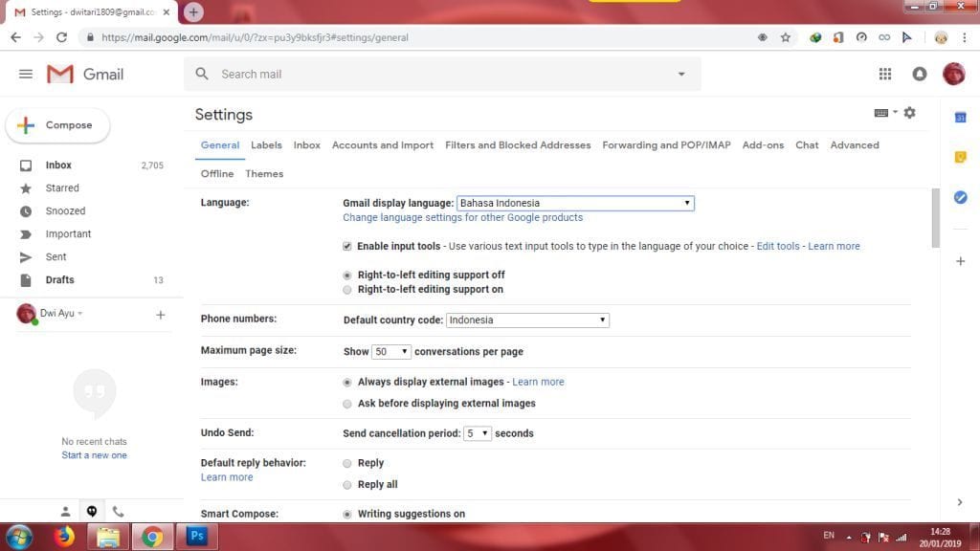Open Photoshop from the taskbar

tap(197, 536)
